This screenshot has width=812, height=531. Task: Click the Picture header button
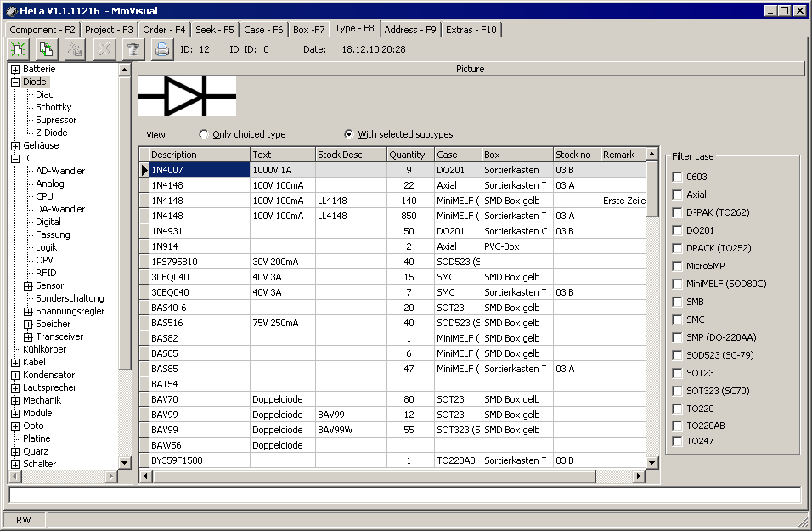[x=471, y=69]
